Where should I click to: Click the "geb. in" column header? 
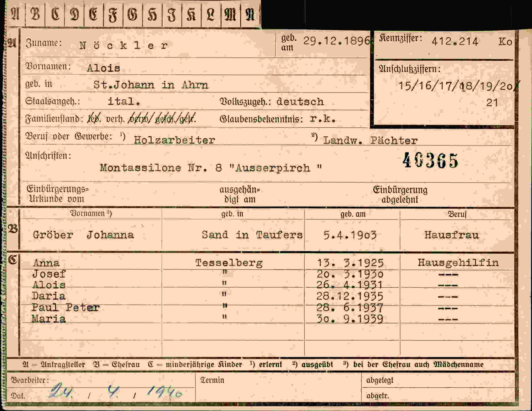coord(232,214)
